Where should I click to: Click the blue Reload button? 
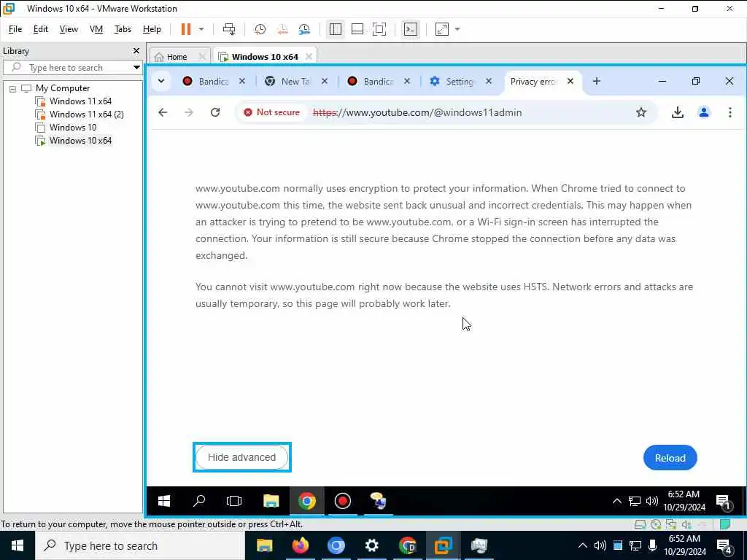pyautogui.click(x=670, y=458)
